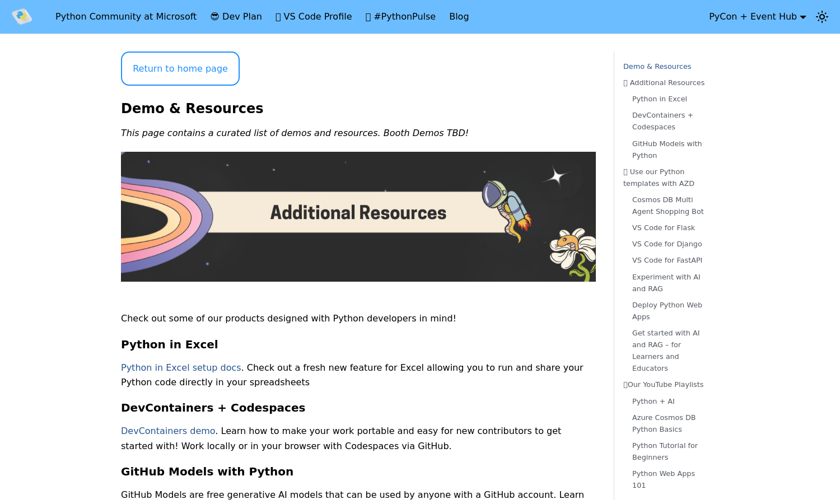Open the Blog page
The width and height of the screenshot is (840, 504).
pos(459,17)
